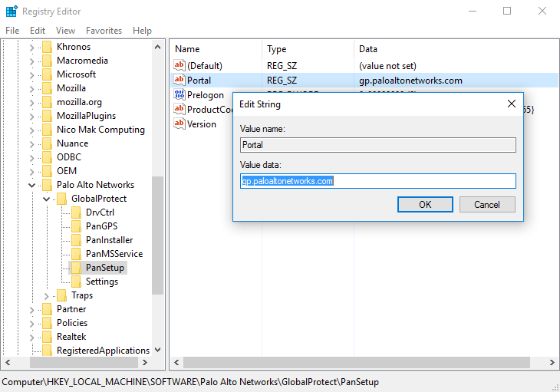Open the File menu
Screen dimensions: 560x392
tap(12, 31)
